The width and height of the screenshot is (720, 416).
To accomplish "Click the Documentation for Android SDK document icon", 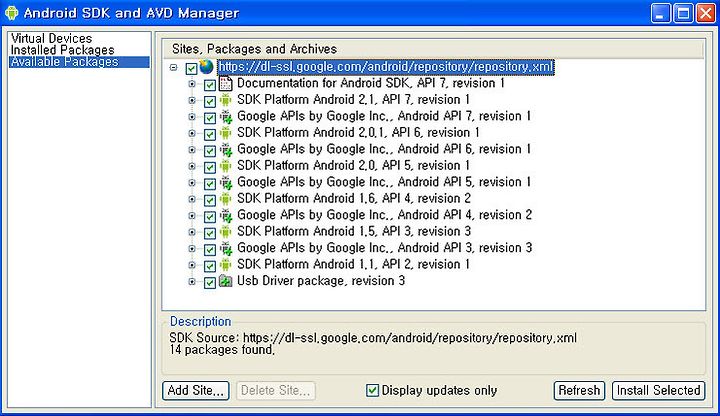I will pos(225,83).
